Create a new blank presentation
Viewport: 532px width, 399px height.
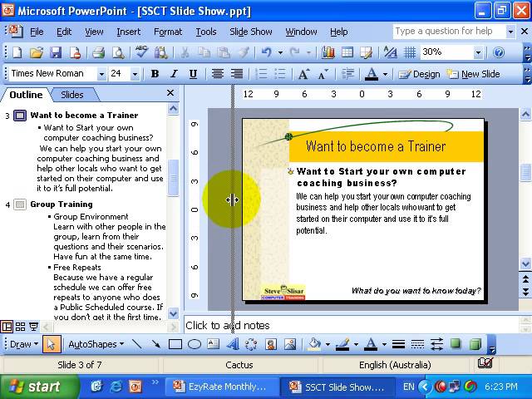pyautogui.click(x=17, y=52)
